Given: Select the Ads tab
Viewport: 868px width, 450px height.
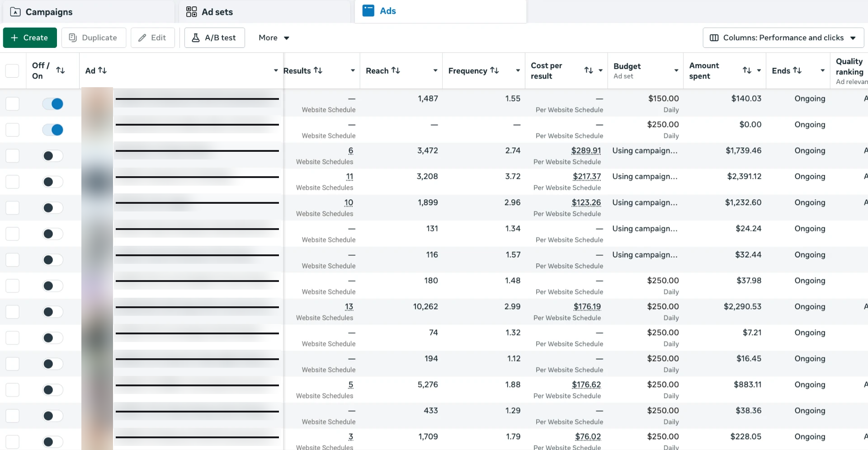Looking at the screenshot, I should pos(441,11).
